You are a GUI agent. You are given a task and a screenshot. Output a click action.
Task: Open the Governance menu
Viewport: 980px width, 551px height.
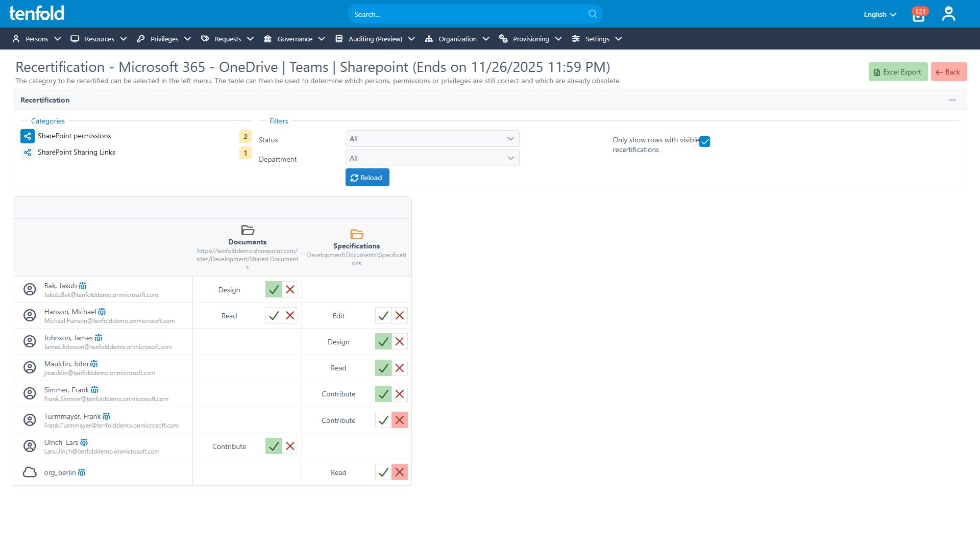(x=295, y=38)
